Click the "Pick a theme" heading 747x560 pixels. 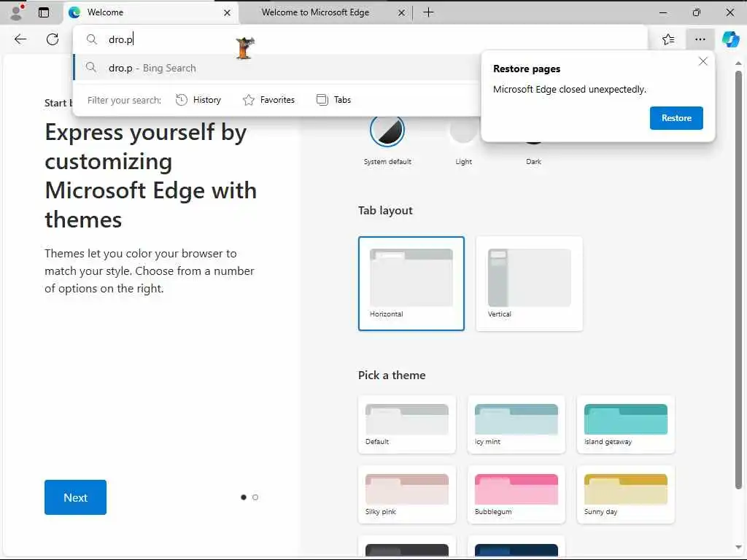click(x=392, y=376)
